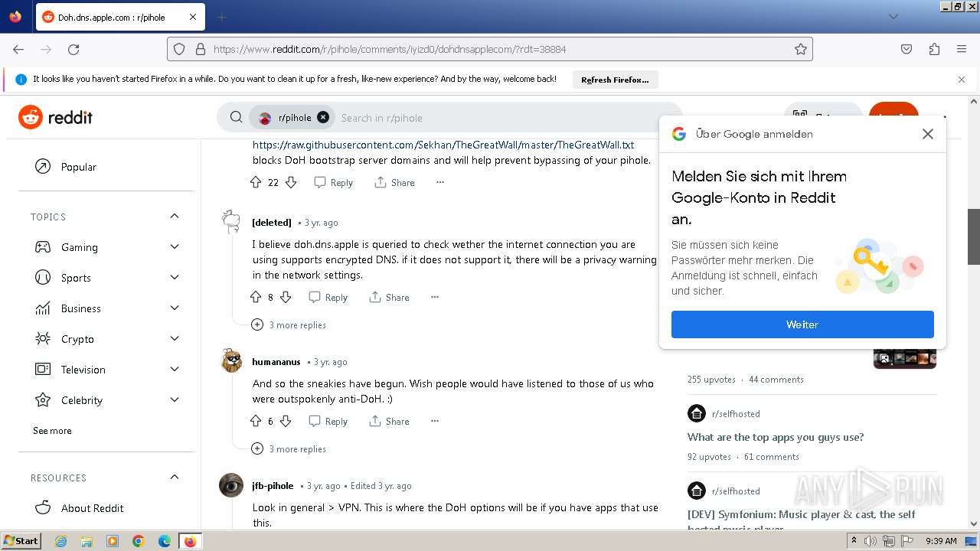Reply to the TheGreatWall comment
The height and width of the screenshot is (551, 980).
point(333,182)
